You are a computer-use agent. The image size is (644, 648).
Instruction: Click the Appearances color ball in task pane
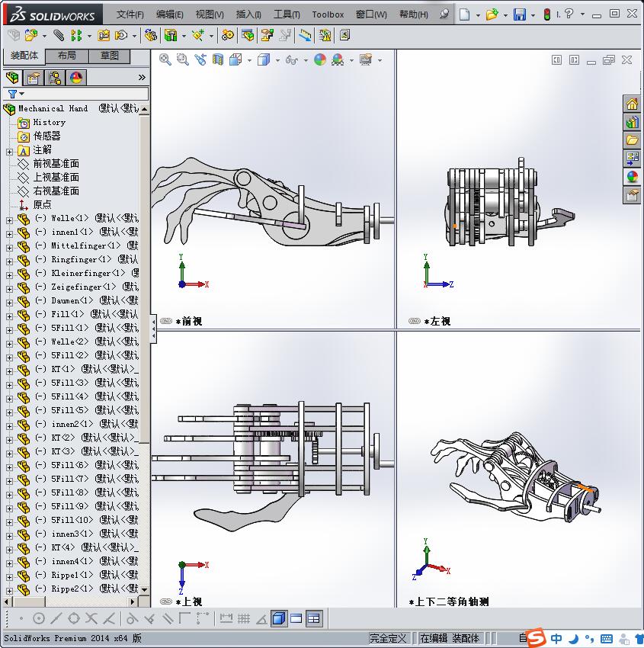point(632,177)
